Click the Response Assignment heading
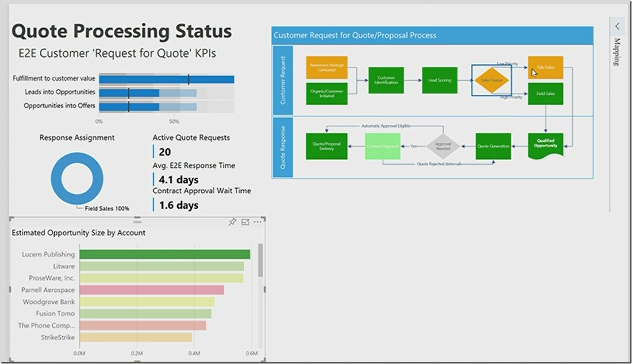Image resolution: width=632 pixels, height=364 pixels. click(x=77, y=138)
